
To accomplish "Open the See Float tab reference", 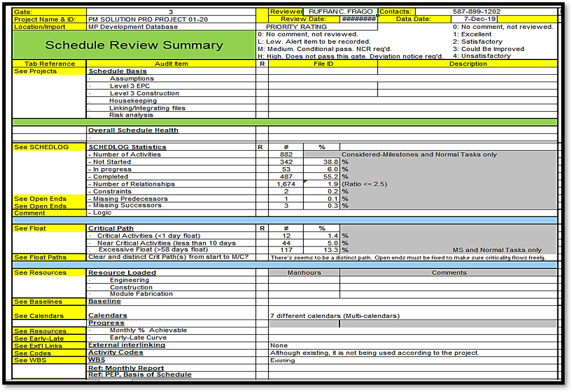I will point(50,228).
